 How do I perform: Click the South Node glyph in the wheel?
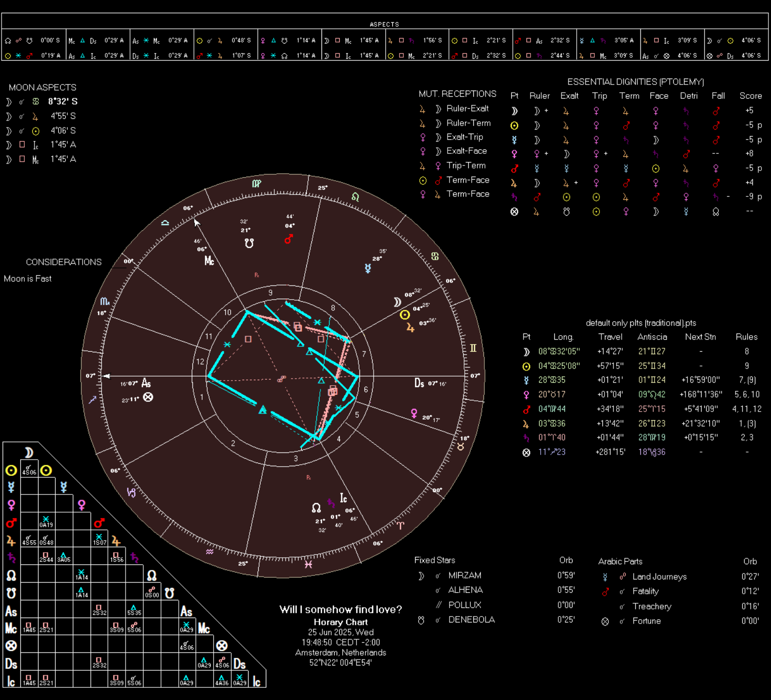tap(249, 243)
